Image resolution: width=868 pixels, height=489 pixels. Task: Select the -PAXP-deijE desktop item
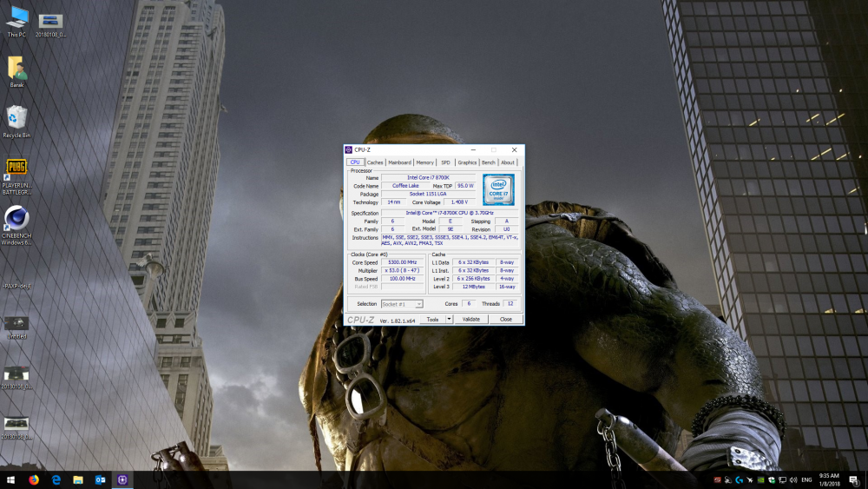tap(16, 286)
